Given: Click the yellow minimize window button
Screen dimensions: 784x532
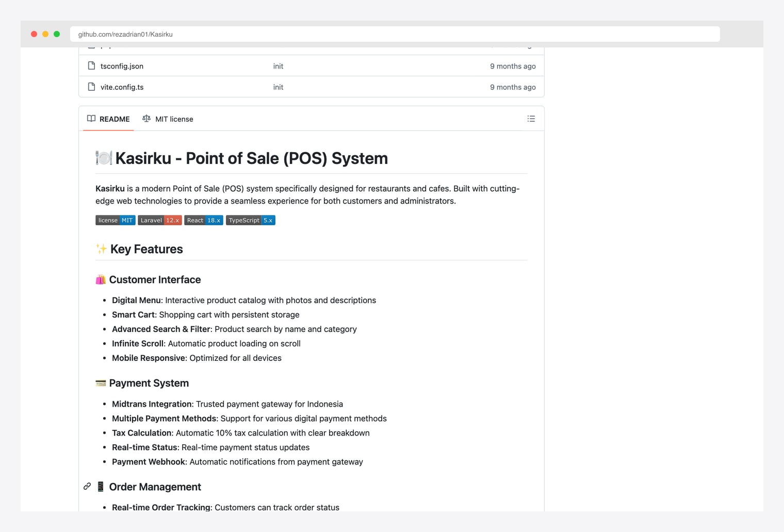Looking at the screenshot, I should point(45,34).
